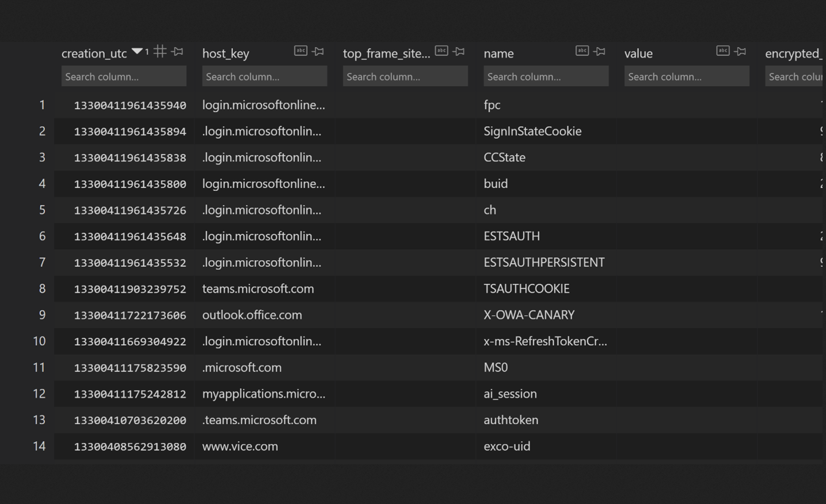This screenshot has width=826, height=504.
Task: Click cell 13300408562913080
Action: [x=130, y=446]
